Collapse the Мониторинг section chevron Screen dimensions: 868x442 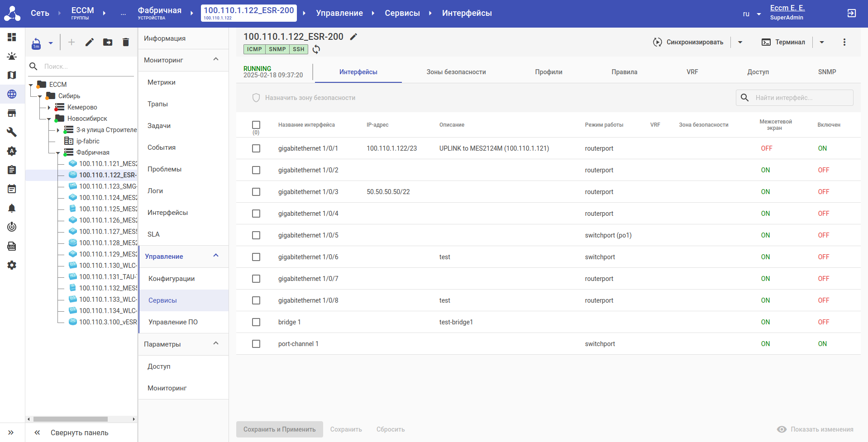[x=216, y=60]
